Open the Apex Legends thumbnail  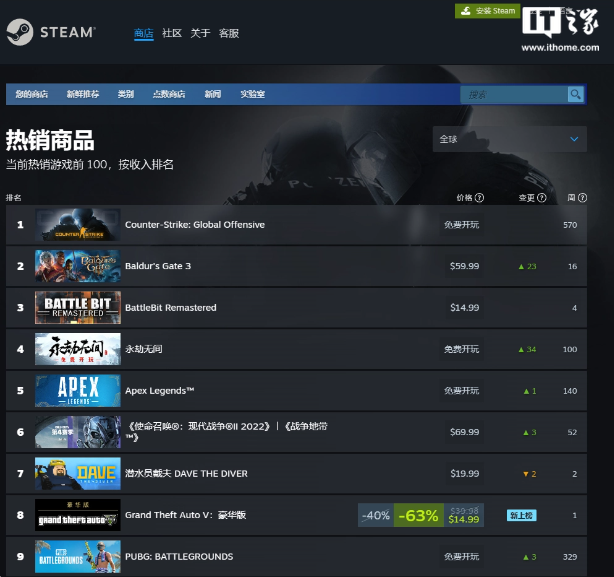point(78,390)
